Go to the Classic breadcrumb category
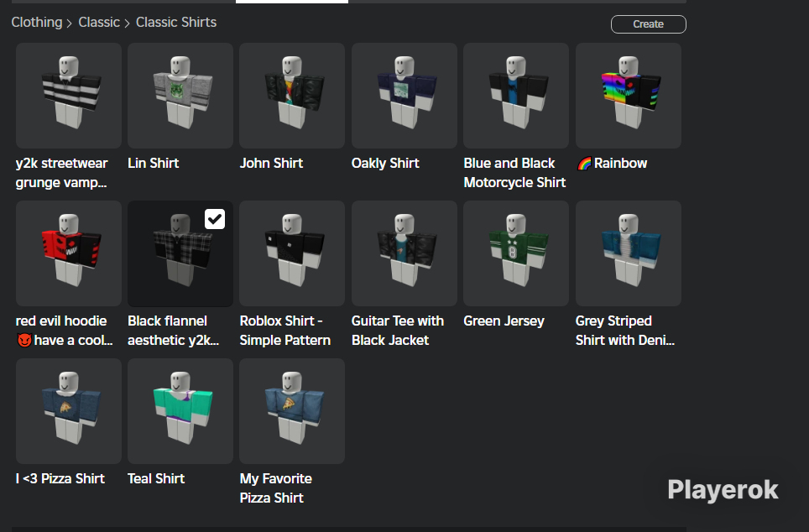This screenshot has width=809, height=532. coord(99,22)
